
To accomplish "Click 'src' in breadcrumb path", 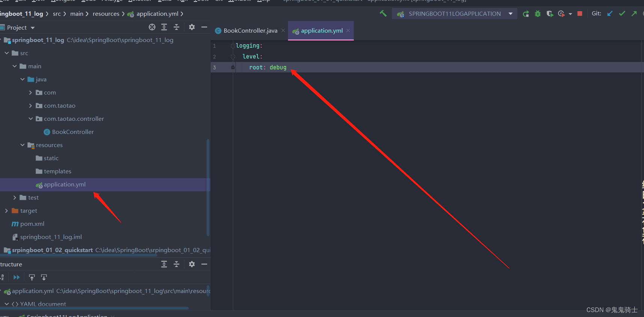I will coord(57,14).
